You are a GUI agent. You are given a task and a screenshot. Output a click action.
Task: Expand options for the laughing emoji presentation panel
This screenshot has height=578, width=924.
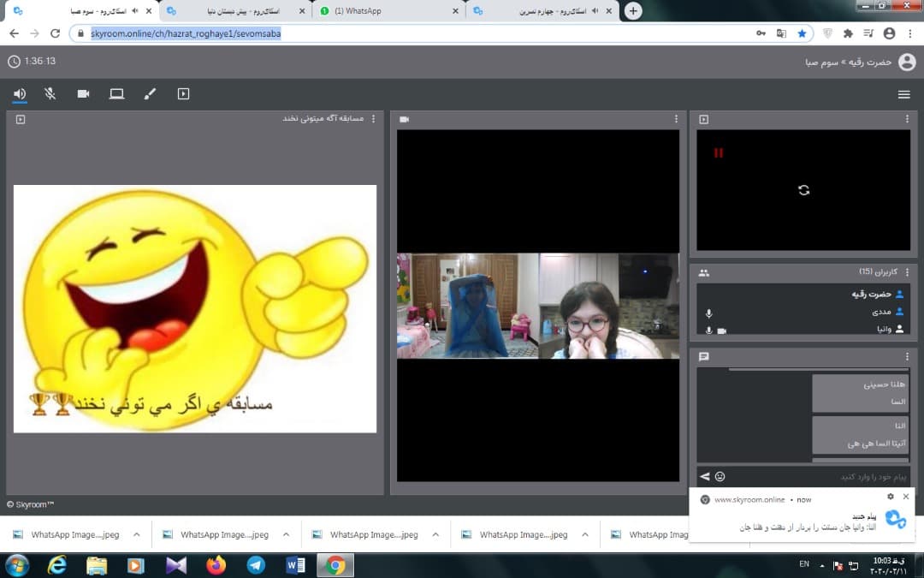click(x=373, y=119)
